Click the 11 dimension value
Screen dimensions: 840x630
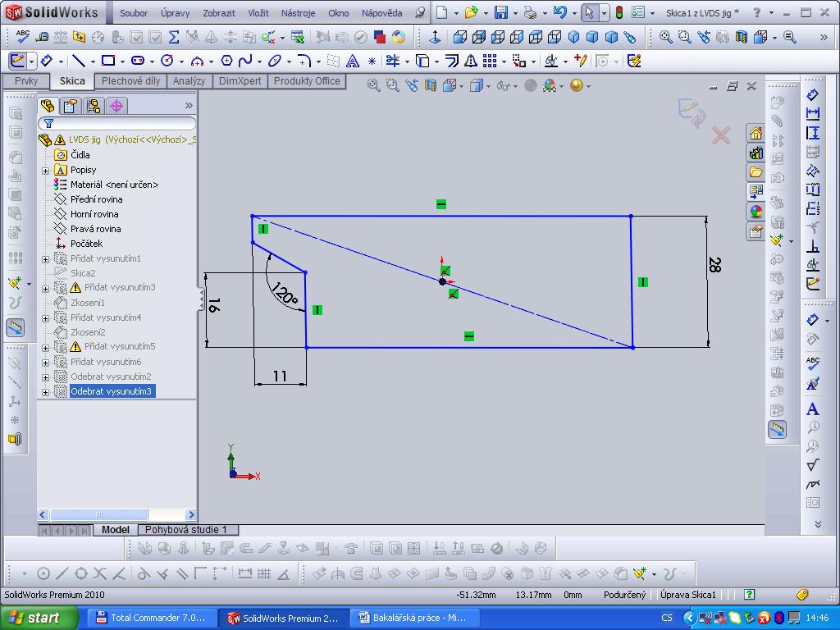(x=281, y=376)
